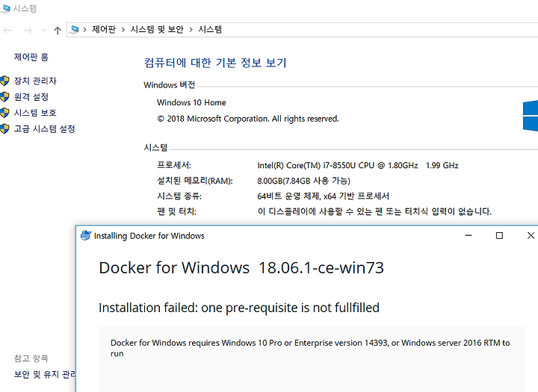Select 시스템 breadcrumb in address bar

210,30
